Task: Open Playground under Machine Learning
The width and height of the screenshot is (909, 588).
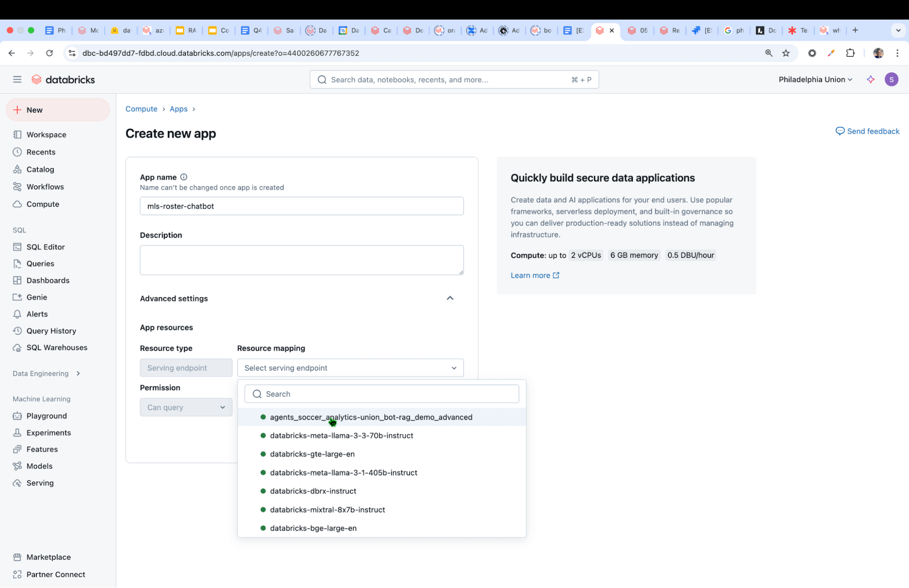Action: [x=46, y=416]
